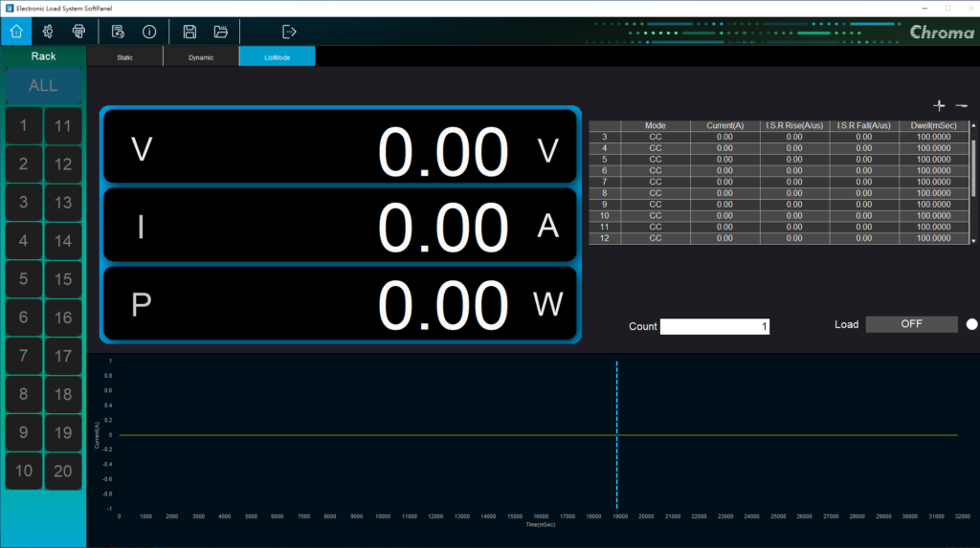
Task: Select rack channel 7
Action: click(x=24, y=356)
